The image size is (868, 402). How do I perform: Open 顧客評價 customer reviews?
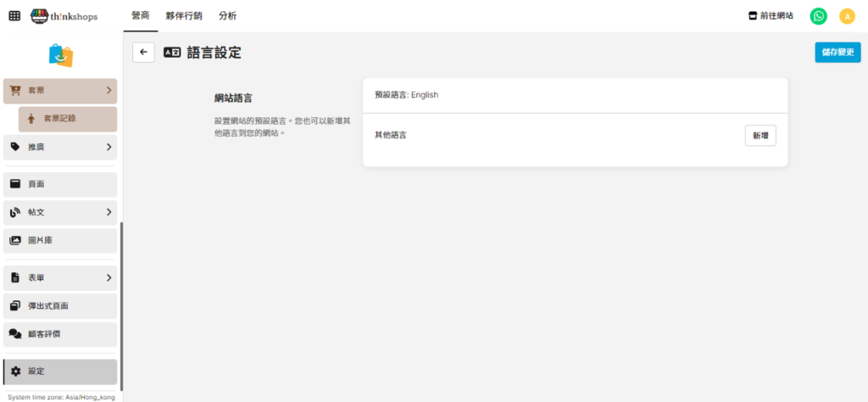point(60,334)
